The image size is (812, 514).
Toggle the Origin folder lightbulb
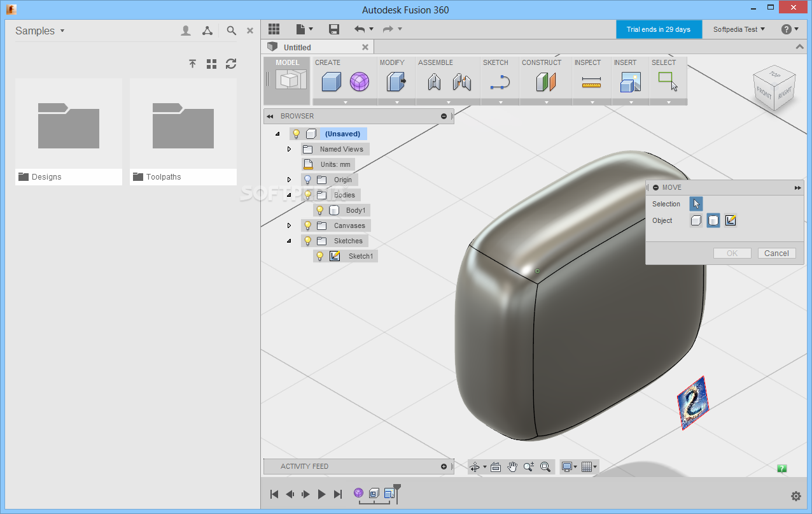[x=307, y=180]
